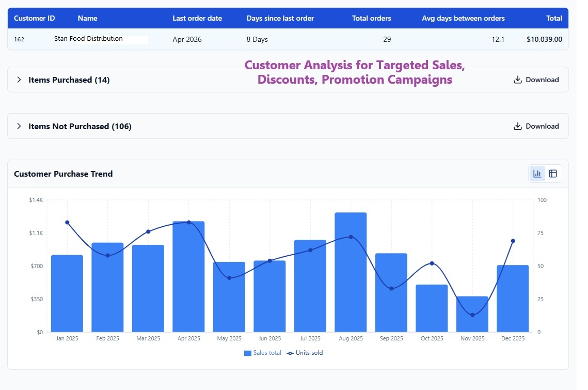This screenshot has height=390, width=588.
Task: Click Avg days between orders header
Action: click(463, 18)
